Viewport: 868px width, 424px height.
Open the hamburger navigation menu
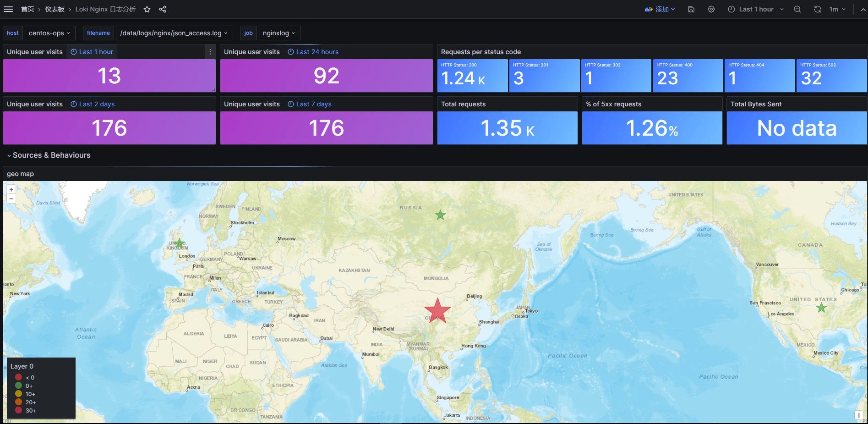coord(8,9)
